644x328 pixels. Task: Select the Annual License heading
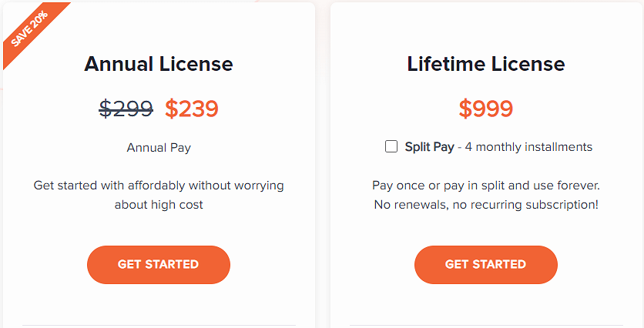[x=159, y=63]
